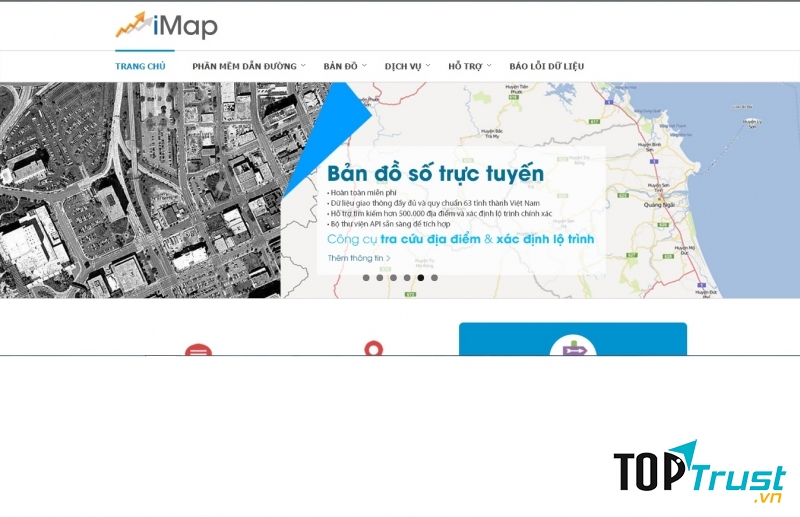Click the xác định lộ trình text
Viewport: 800px width, 517px height.
coord(545,239)
